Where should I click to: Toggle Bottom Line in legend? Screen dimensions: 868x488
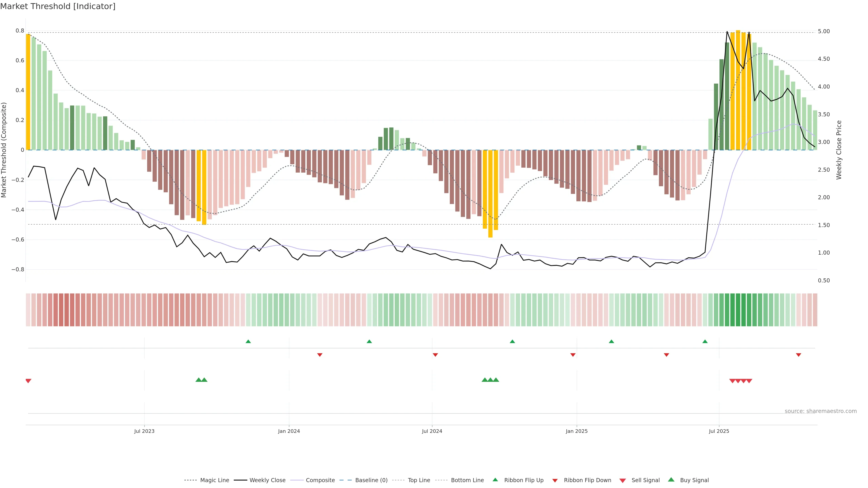pos(467,480)
